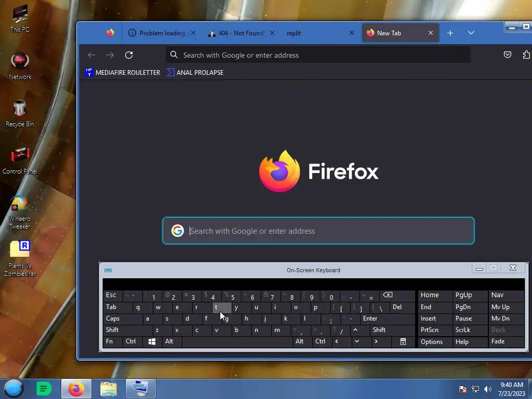Viewport: 532px width, 399px height.
Task: Toggle left Alt key on keyboard
Action: click(171, 342)
